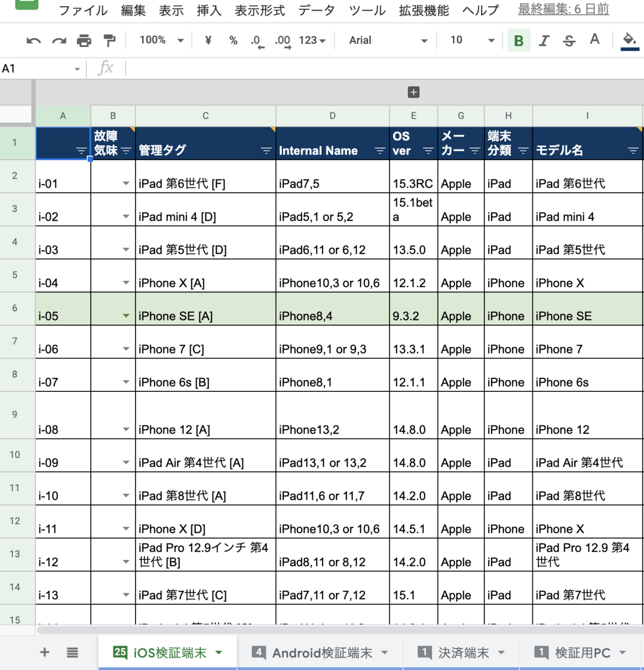Image resolution: width=644 pixels, height=670 pixels.
Task: Click the formula bar input
Action: (x=385, y=69)
